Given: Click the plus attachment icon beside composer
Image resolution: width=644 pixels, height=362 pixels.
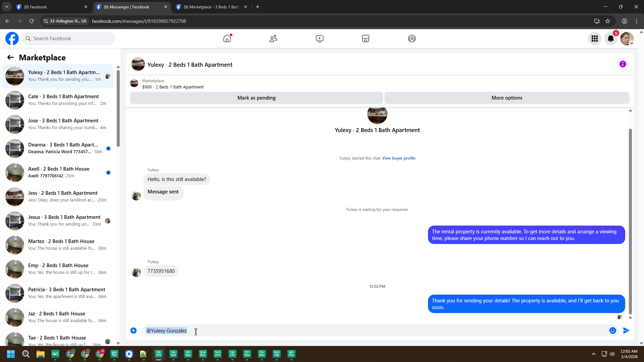Looking at the screenshot, I should click(x=133, y=331).
